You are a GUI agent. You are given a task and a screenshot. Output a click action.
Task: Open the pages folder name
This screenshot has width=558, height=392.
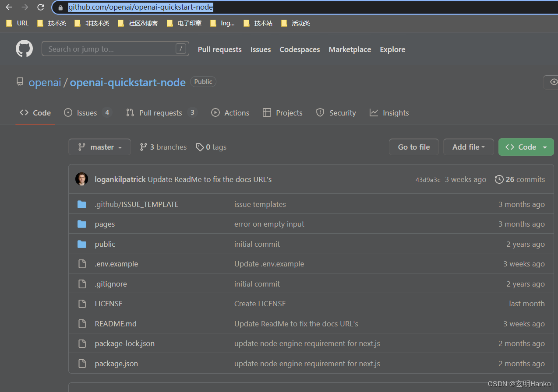(x=105, y=224)
